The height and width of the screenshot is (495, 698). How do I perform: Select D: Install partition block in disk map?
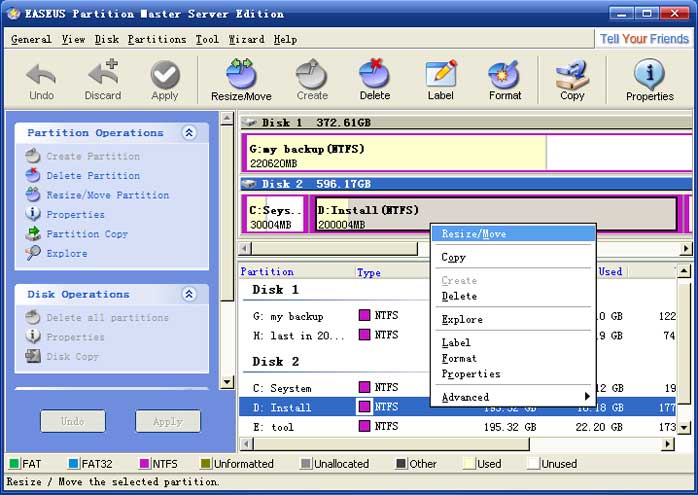click(496, 214)
